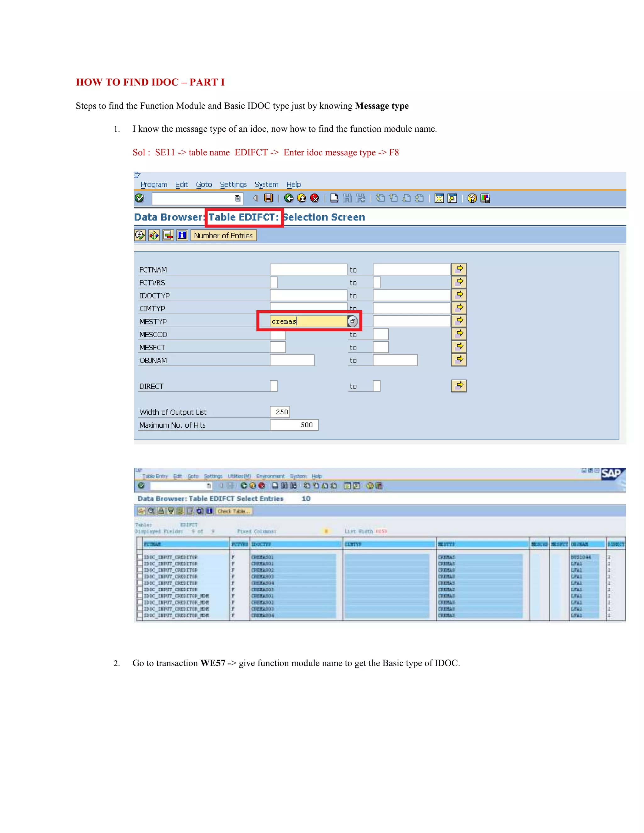Open the Goto menu in Selection Screen

[204, 184]
